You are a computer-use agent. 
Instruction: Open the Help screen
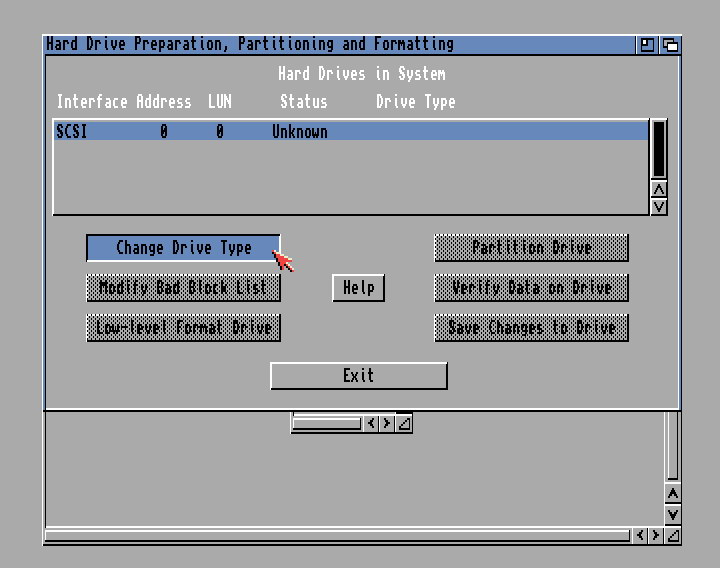pyautogui.click(x=358, y=288)
